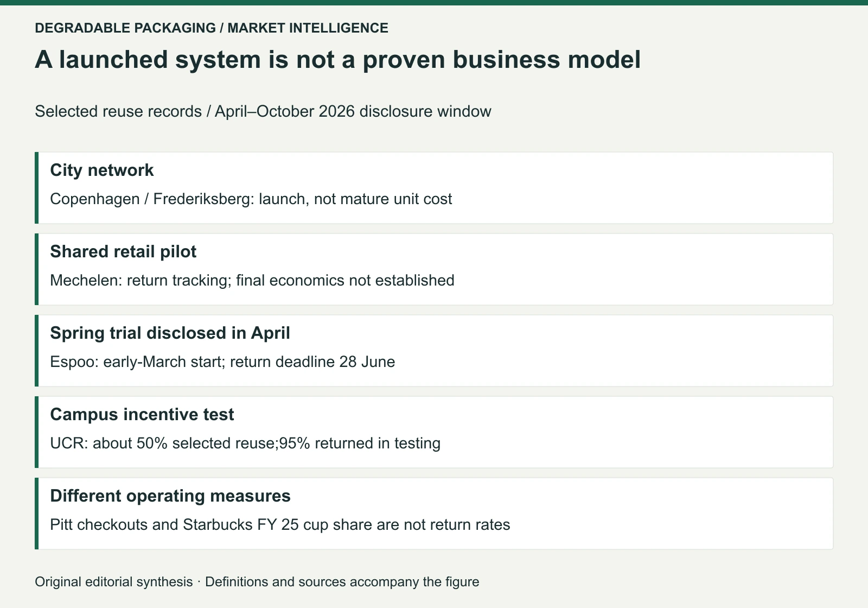Select the Mechelen return tracking line
This screenshot has width=868, height=608.
[x=252, y=280]
